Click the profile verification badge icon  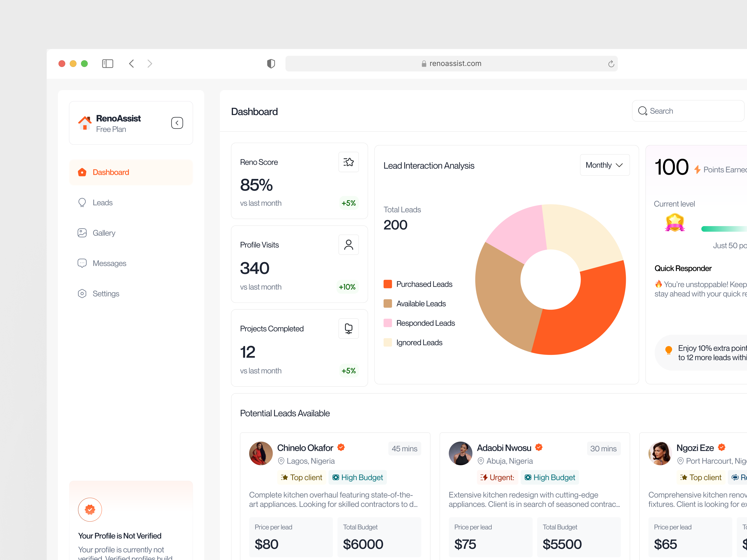(x=90, y=509)
